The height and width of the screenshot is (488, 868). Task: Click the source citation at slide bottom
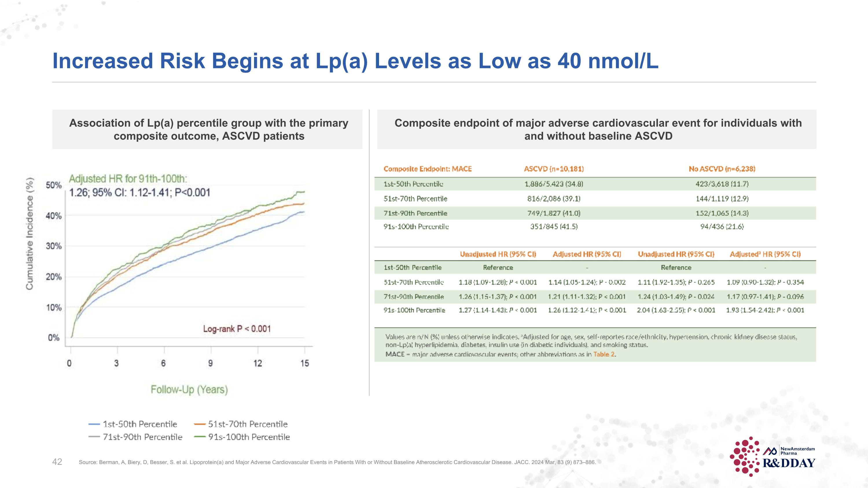coord(337,463)
